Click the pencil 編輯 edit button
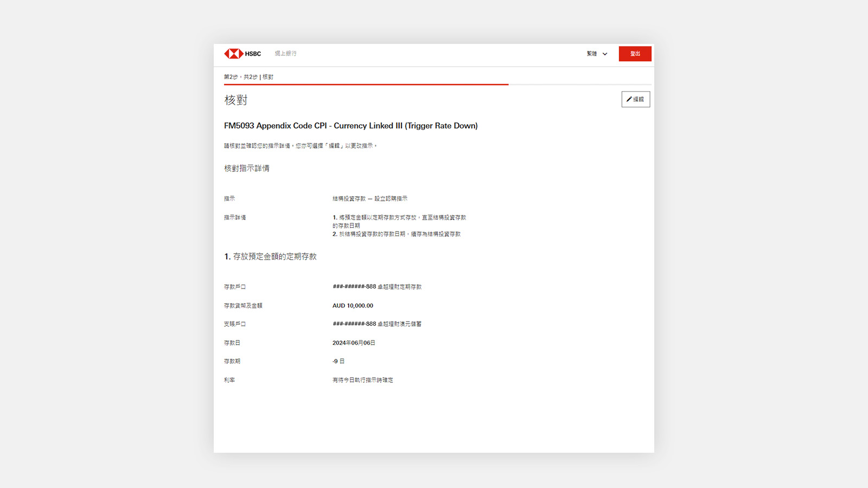The height and width of the screenshot is (488, 868). [x=635, y=99]
